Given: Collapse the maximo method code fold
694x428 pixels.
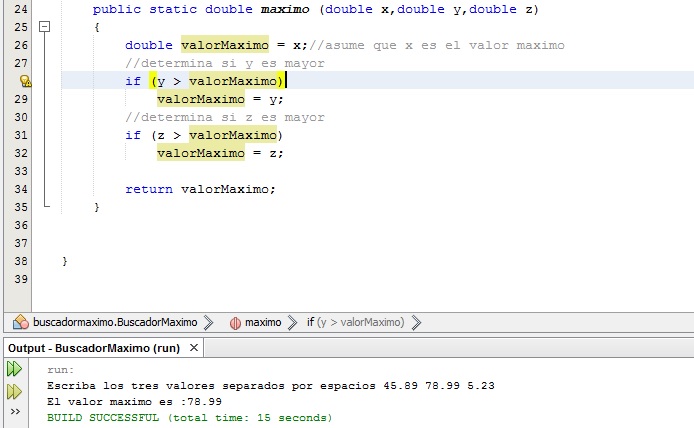Looking at the screenshot, I should coord(43,27).
